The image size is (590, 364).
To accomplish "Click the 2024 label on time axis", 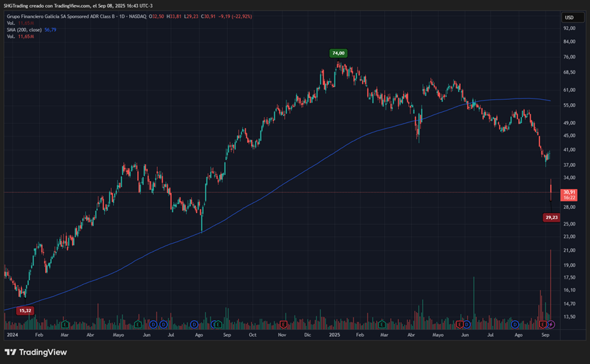I will pyautogui.click(x=13, y=335).
